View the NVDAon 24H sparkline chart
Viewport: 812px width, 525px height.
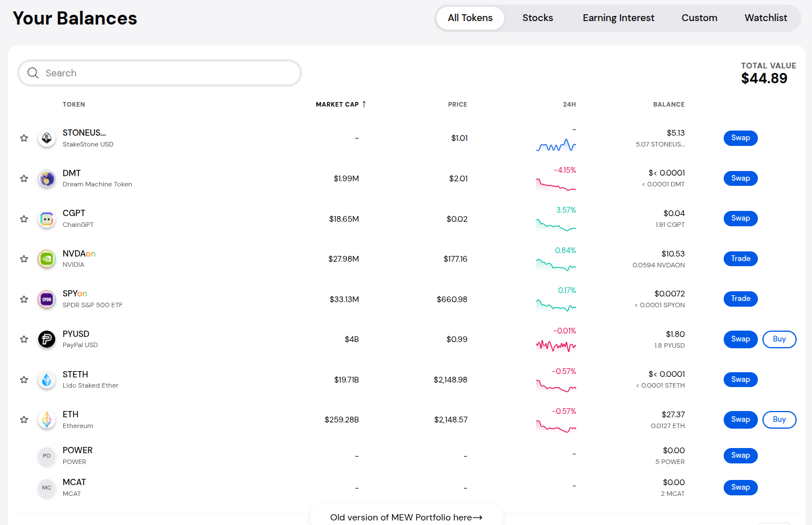(x=556, y=265)
